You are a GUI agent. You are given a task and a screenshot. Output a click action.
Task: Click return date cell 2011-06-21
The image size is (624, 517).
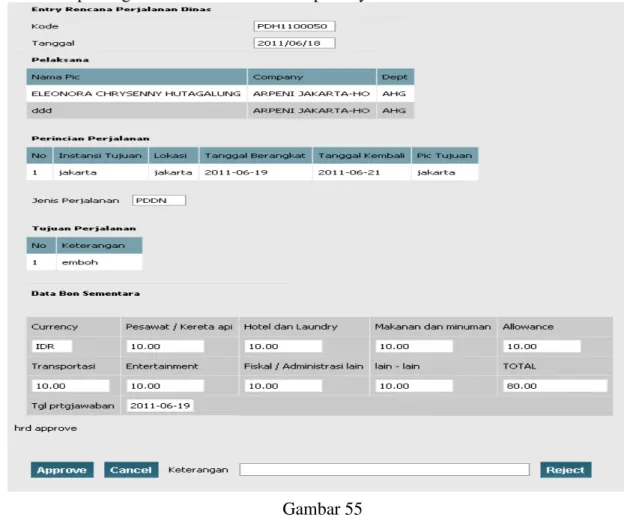click(x=362, y=172)
